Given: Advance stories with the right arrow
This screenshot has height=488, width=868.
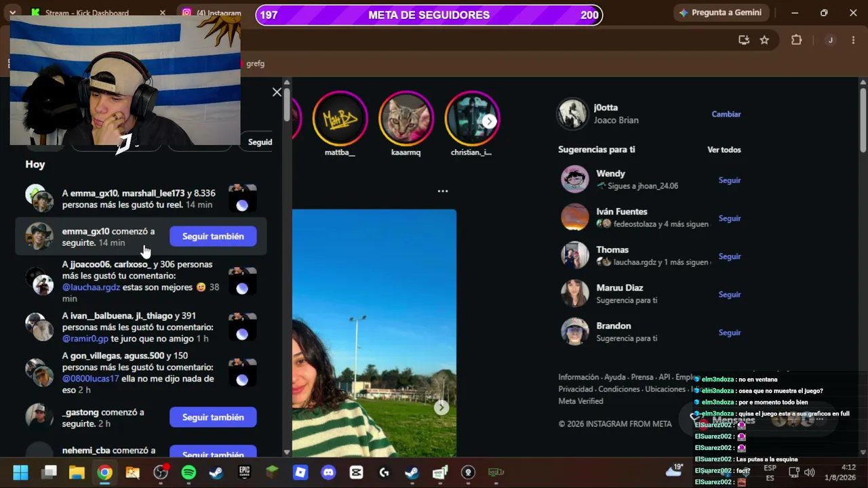Looking at the screenshot, I should (490, 121).
